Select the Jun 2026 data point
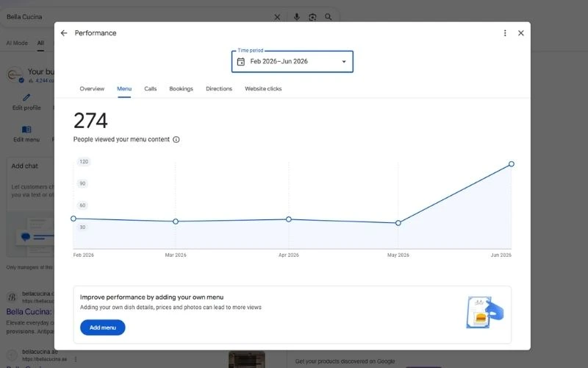 [512, 164]
